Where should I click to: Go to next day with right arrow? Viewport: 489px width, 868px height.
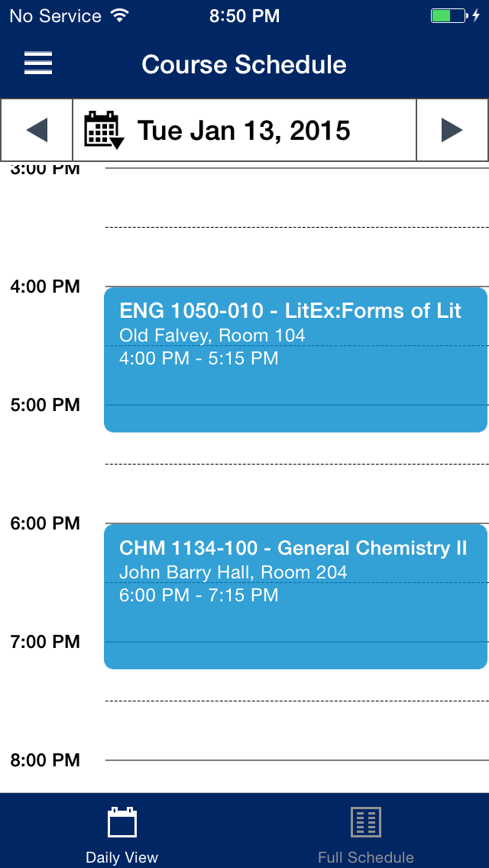tap(452, 131)
